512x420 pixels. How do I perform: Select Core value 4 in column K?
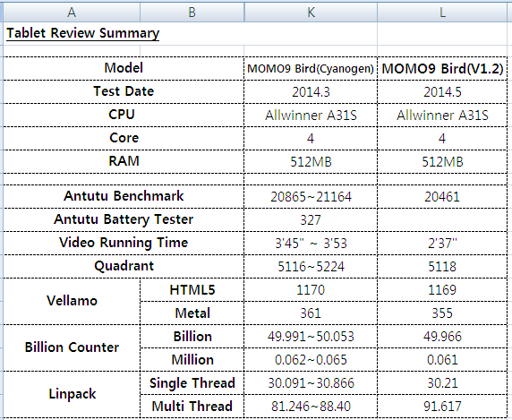point(311,139)
